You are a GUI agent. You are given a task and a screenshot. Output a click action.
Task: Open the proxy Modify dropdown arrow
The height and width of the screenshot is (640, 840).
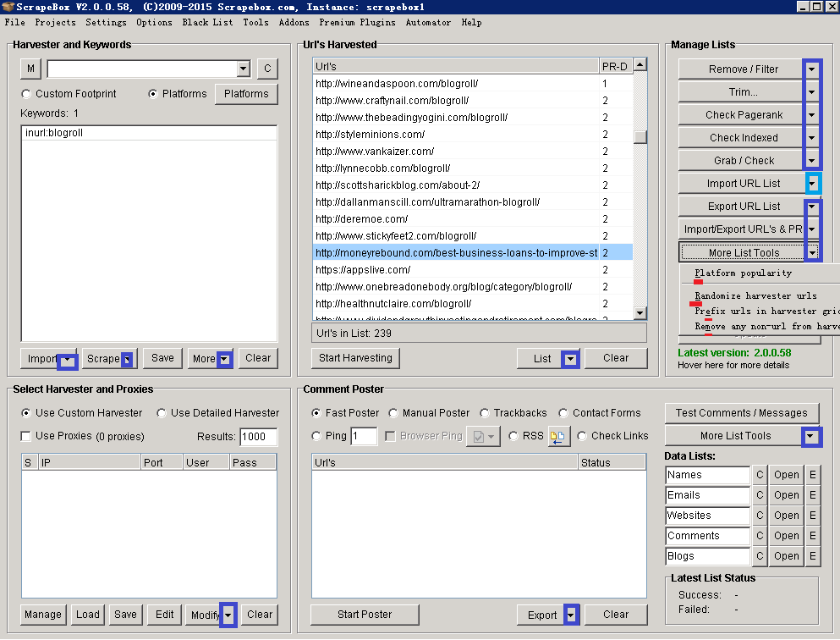228,615
